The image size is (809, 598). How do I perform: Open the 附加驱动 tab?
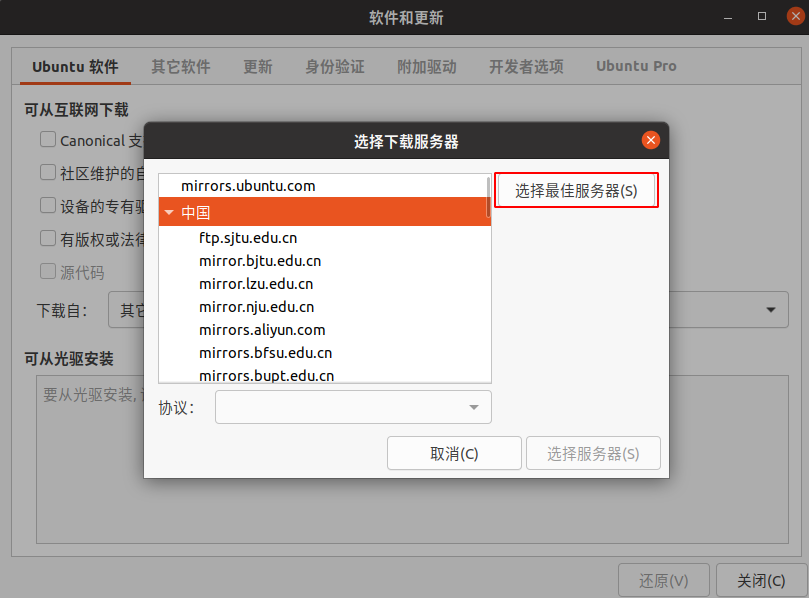426,67
